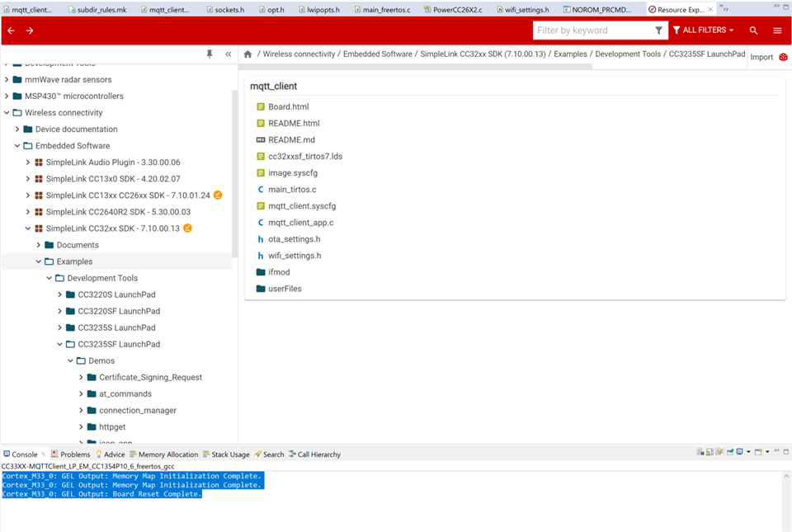Click image.syscfg file
Viewport: 792px width, 532px height.
(x=292, y=173)
